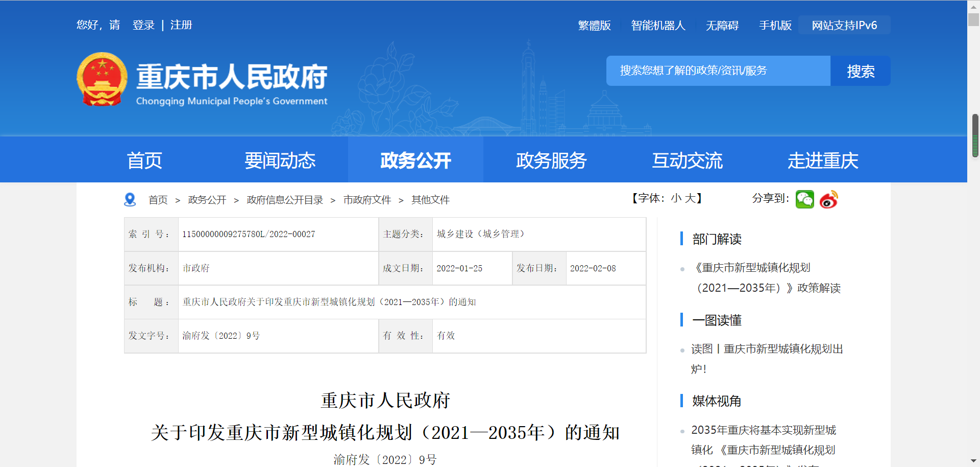
Task: Open the 要闻动态 navigation tab
Action: (280, 160)
